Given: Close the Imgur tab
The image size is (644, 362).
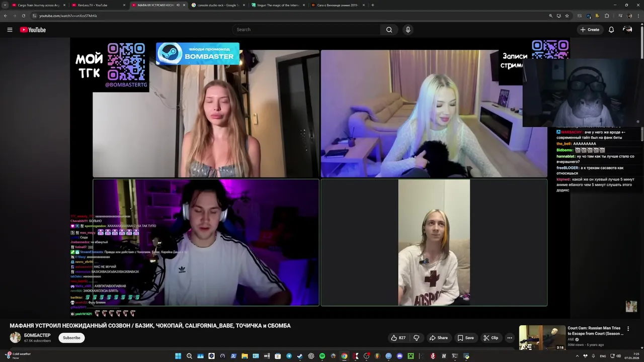Looking at the screenshot, I should click(x=303, y=5).
